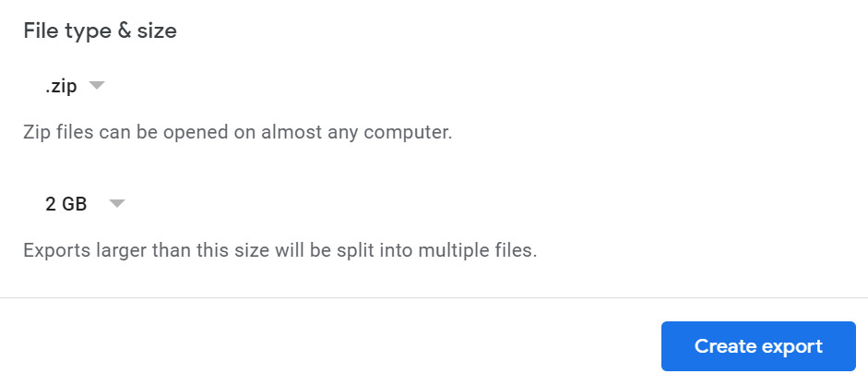The image size is (868, 386).
Task: Click the words "File type" in heading
Action: tap(64, 30)
